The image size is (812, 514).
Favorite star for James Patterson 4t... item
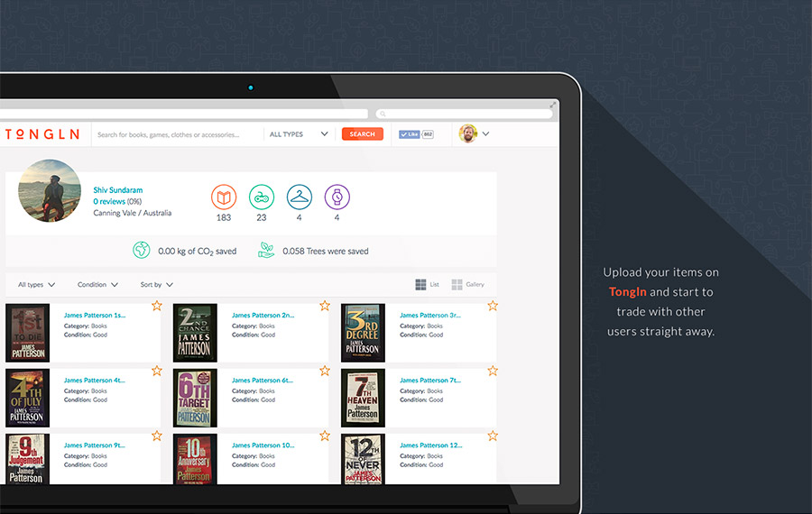click(x=157, y=371)
